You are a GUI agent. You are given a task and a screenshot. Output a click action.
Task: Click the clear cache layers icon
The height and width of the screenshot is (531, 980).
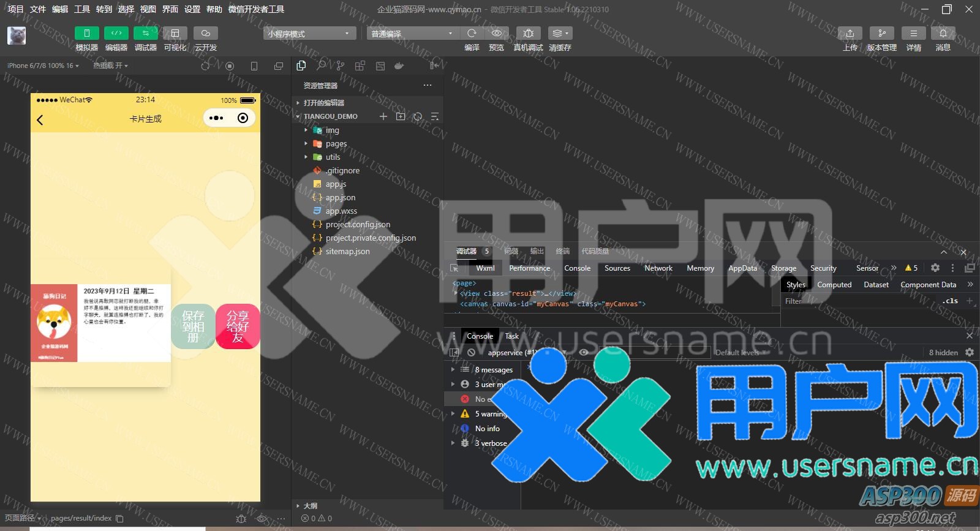[x=560, y=33]
